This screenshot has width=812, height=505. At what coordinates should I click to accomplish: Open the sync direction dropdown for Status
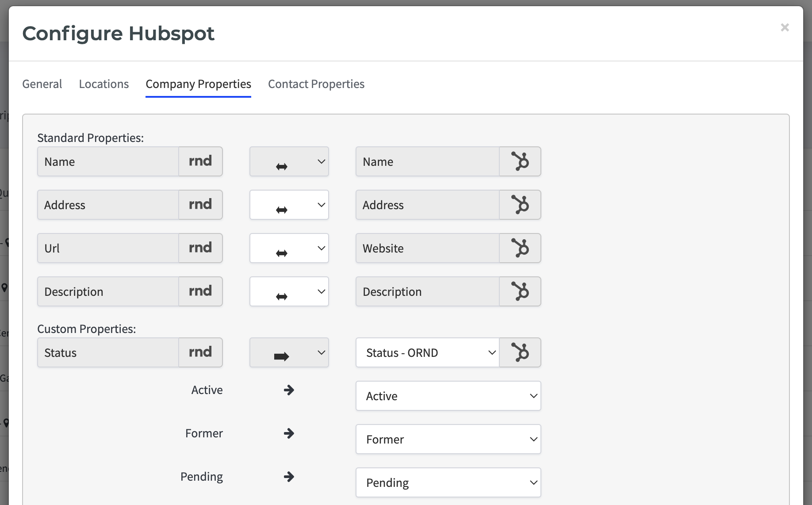[x=289, y=352]
